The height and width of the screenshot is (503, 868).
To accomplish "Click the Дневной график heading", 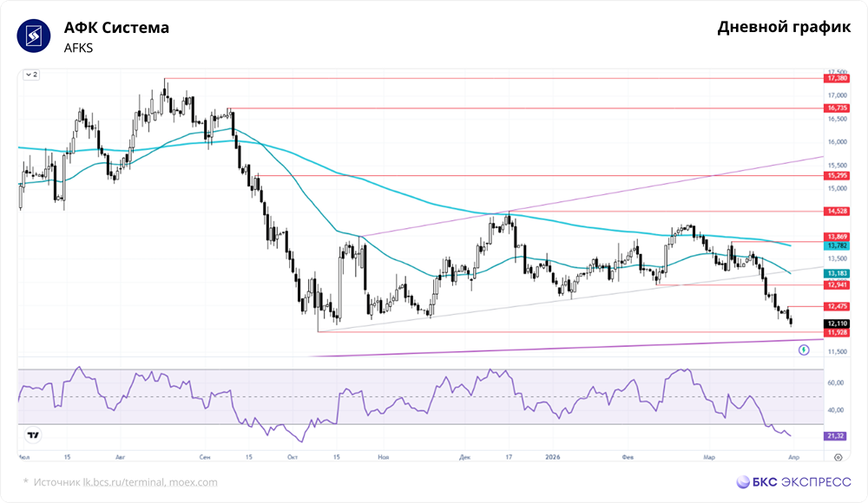I will pos(784,27).
